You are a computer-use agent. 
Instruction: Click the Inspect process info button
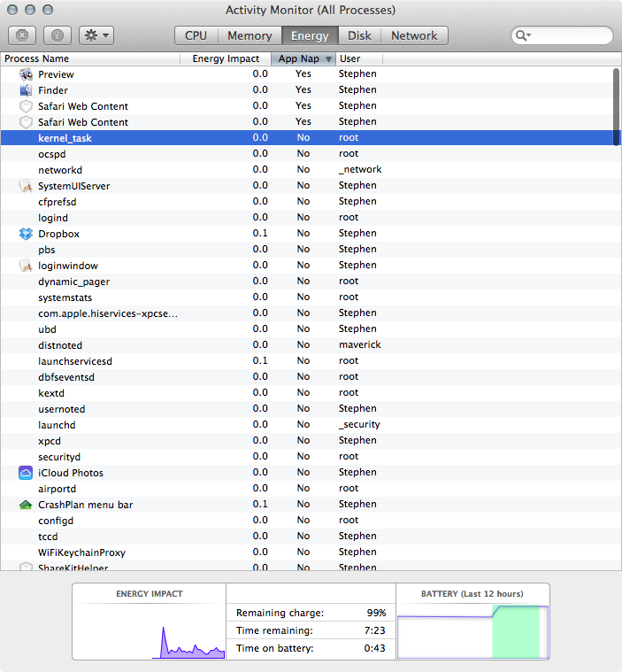point(58,35)
